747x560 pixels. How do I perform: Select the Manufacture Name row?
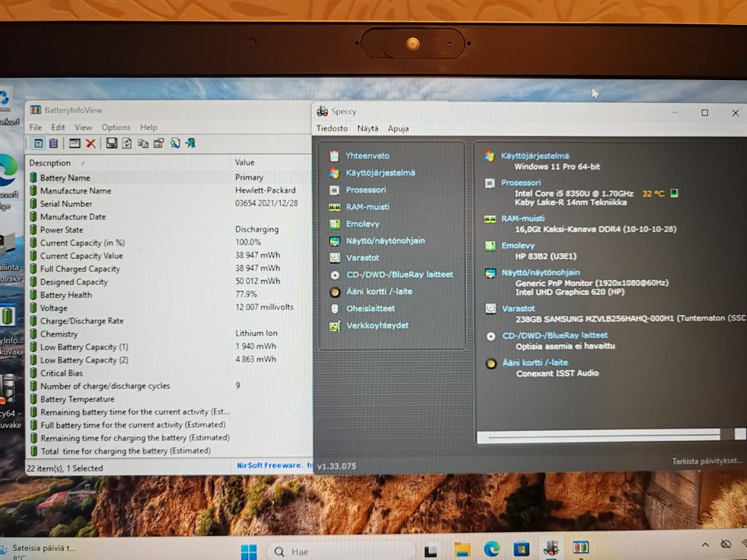[169, 191]
